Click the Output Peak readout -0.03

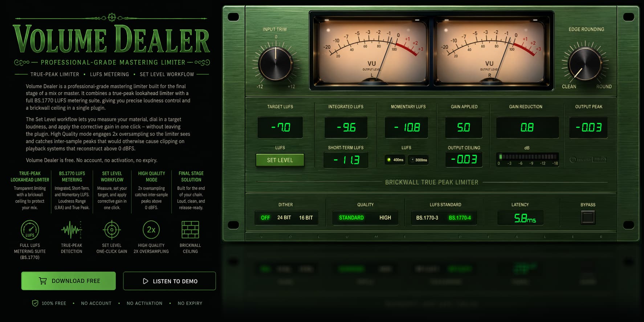click(x=588, y=127)
